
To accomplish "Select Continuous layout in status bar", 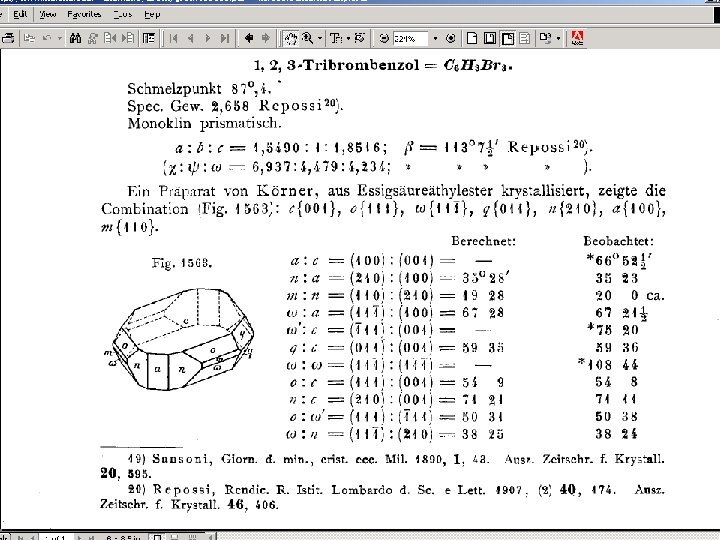I will pyautogui.click(x=174, y=537).
